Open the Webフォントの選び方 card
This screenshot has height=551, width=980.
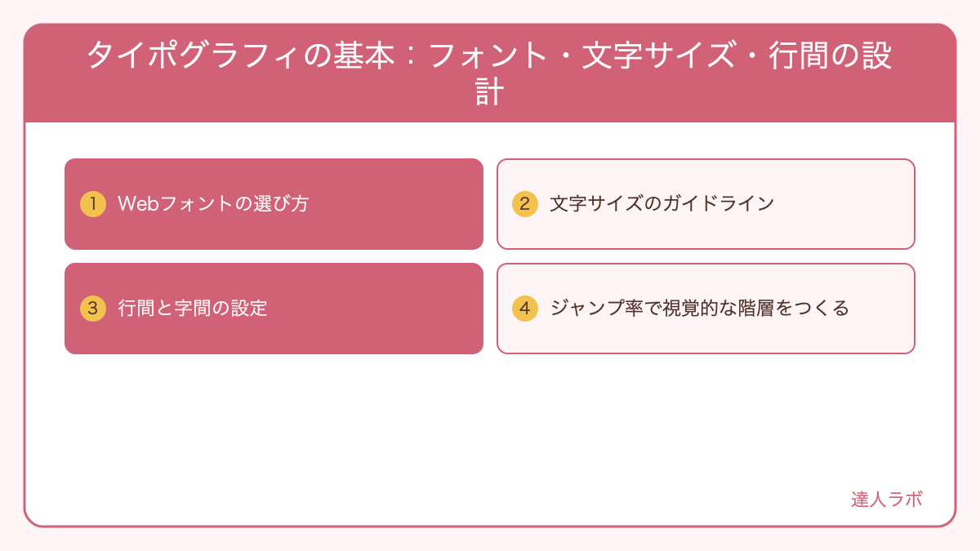[x=274, y=204]
